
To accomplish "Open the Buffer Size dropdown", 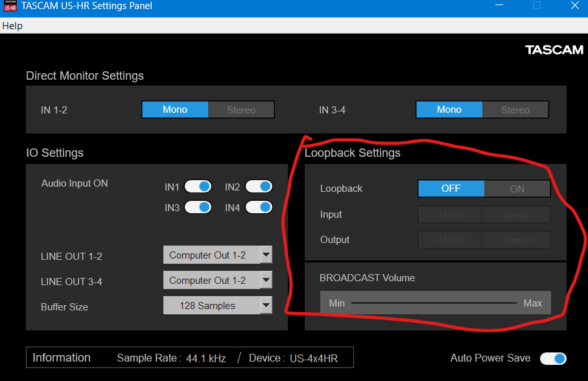I will pyautogui.click(x=217, y=305).
